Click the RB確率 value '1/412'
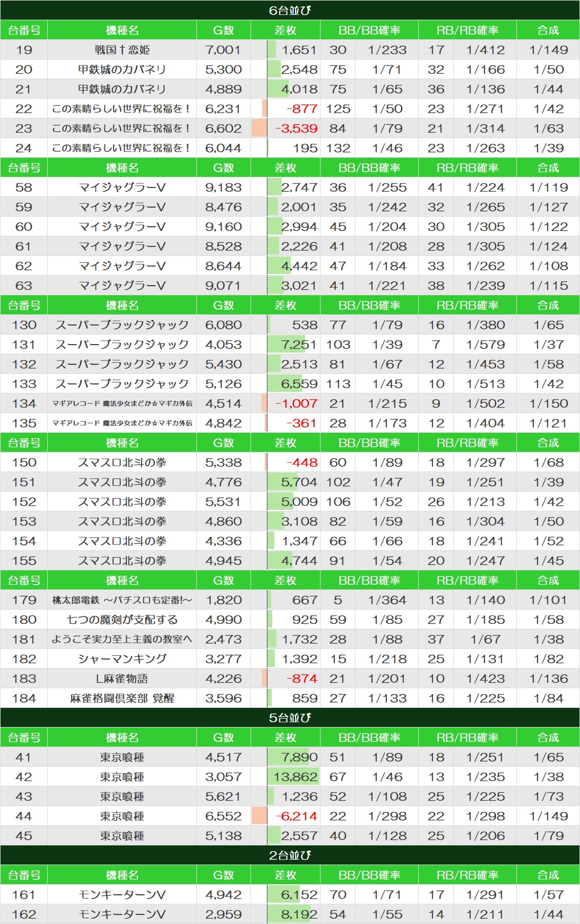This screenshot has height=924, width=580. (x=485, y=50)
